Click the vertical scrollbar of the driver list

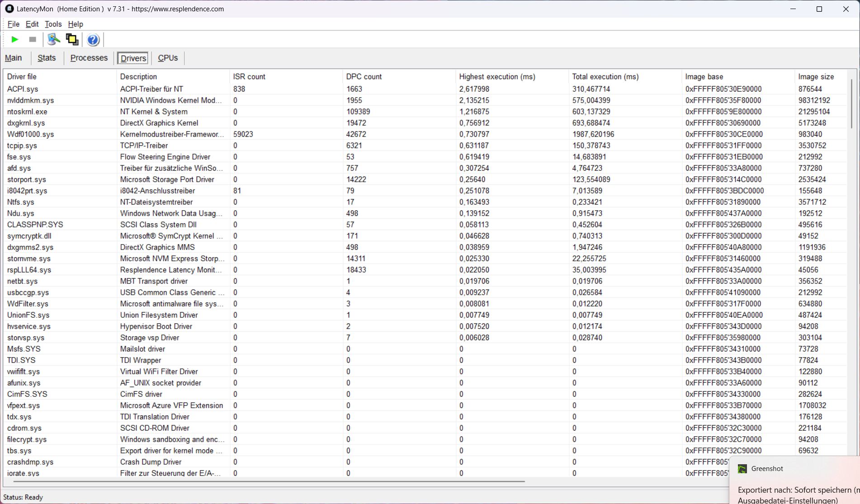click(851, 104)
